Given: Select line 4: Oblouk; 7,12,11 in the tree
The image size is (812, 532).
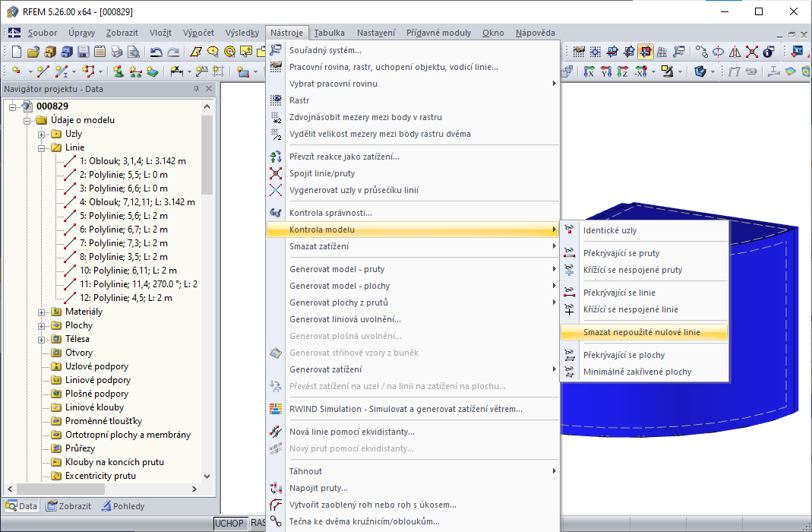Looking at the screenshot, I should [x=137, y=202].
